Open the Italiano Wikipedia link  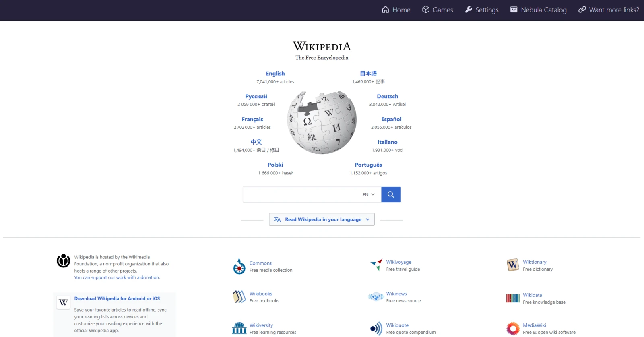coord(387,142)
